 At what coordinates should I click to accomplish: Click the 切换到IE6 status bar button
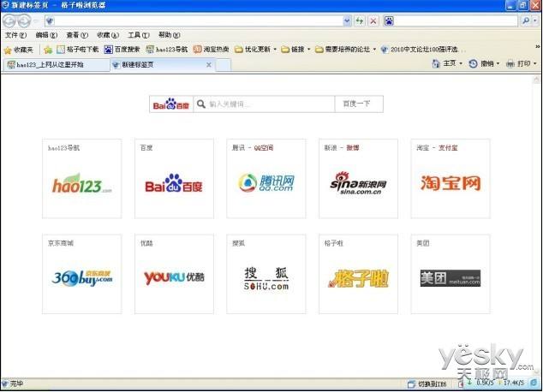[427, 383]
